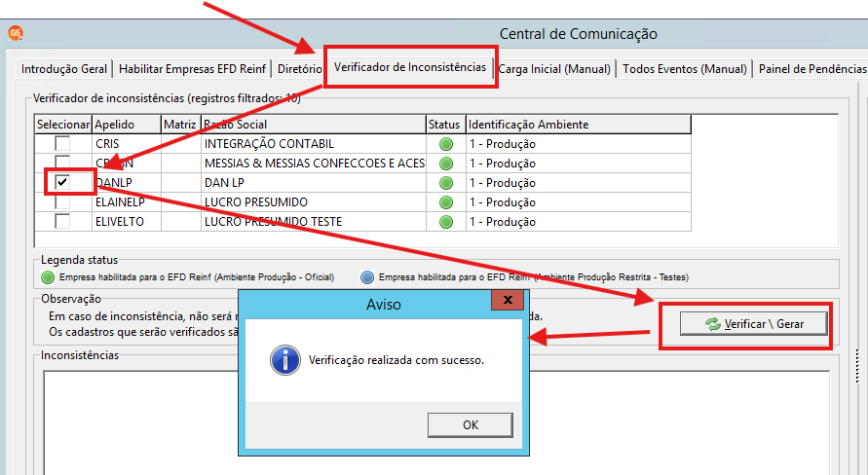Click Identificação Ambiente column header
The image size is (868, 475).
[579, 125]
